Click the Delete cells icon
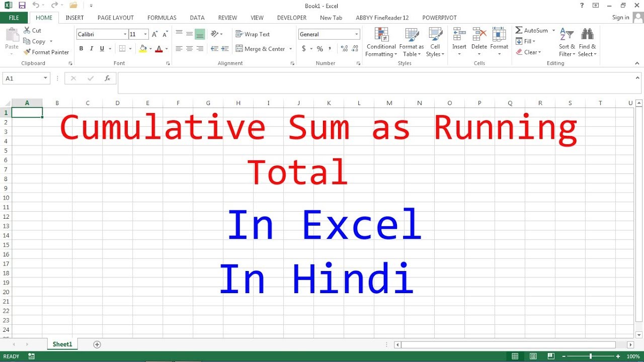Image resolution: width=644 pixels, height=362 pixels. pyautogui.click(x=479, y=34)
